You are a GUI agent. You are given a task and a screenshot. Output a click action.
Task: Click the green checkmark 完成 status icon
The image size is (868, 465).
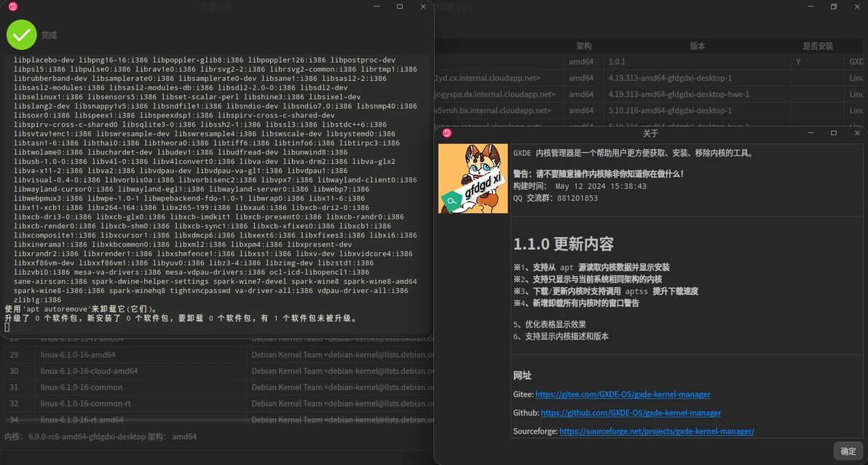(x=22, y=35)
